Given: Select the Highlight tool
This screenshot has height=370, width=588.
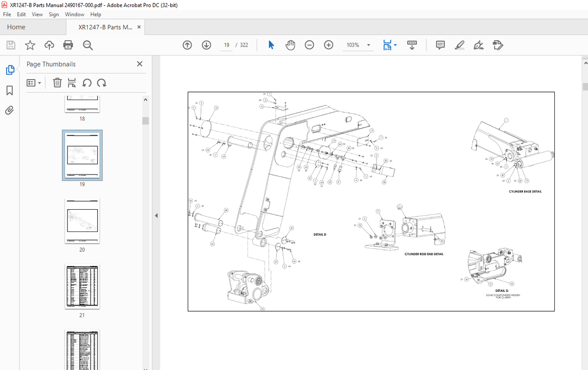Looking at the screenshot, I should (x=459, y=45).
